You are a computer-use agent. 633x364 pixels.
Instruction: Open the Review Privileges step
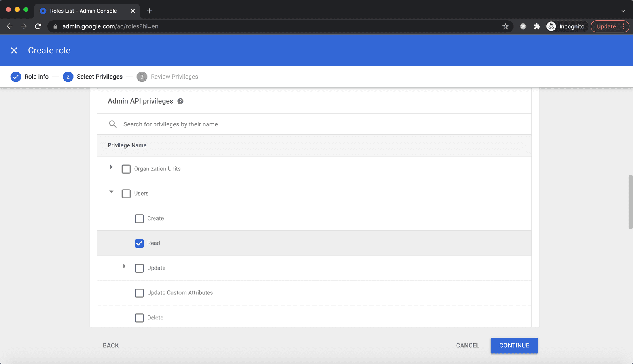coord(167,77)
